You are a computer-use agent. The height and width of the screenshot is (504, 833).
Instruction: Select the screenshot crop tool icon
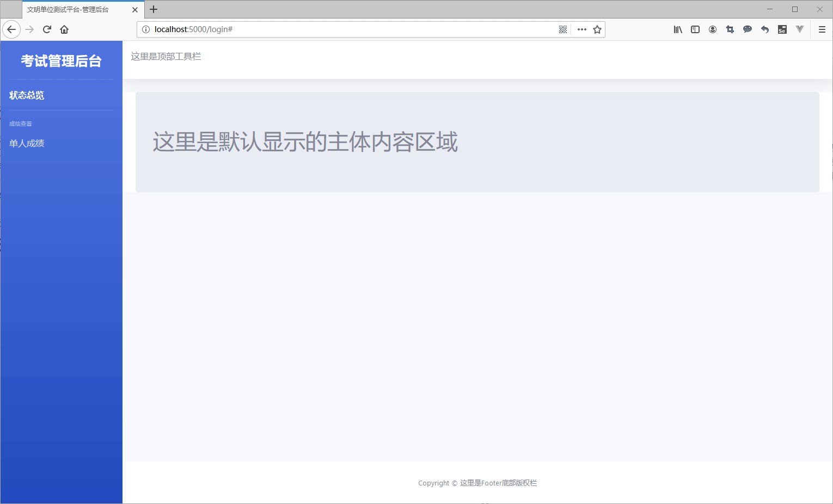pos(730,29)
